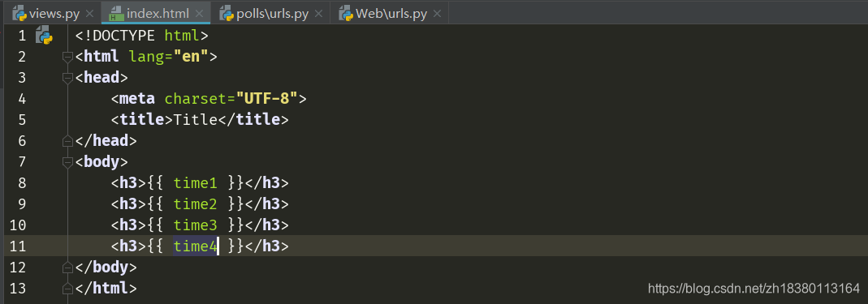Viewport: 868px width, 304px height.
Task: Click line number 8 in the gutter
Action: 22,183
